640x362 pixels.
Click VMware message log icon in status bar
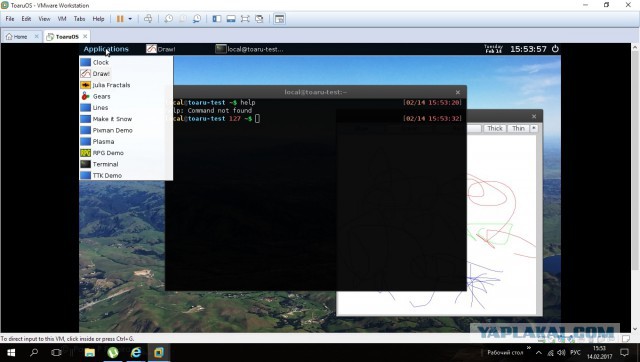[626, 339]
